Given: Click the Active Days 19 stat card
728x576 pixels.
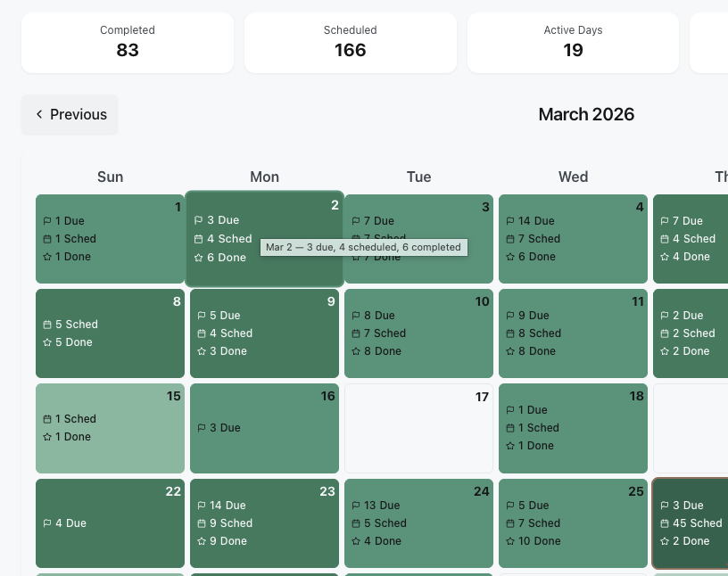Looking at the screenshot, I should (x=573, y=43).
